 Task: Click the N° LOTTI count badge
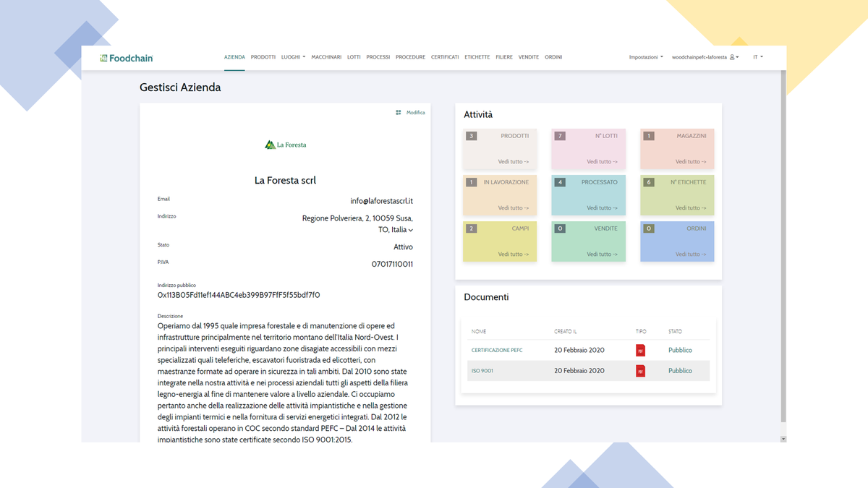[560, 136]
